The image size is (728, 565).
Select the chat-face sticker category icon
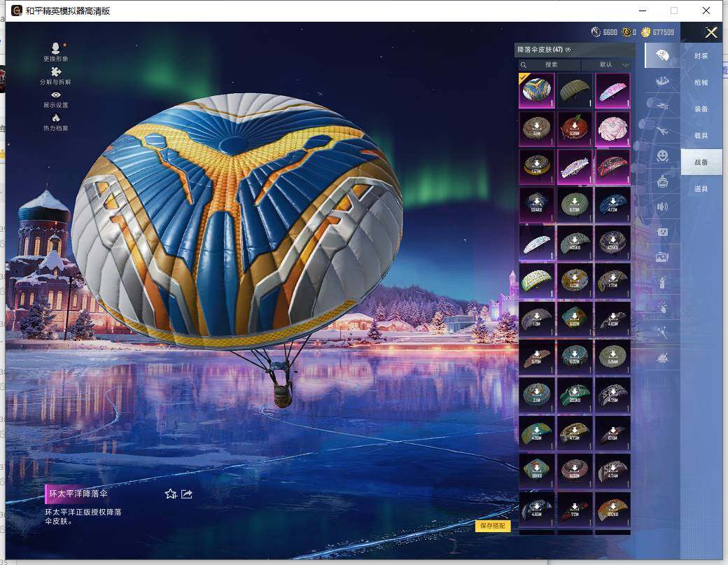662,232
